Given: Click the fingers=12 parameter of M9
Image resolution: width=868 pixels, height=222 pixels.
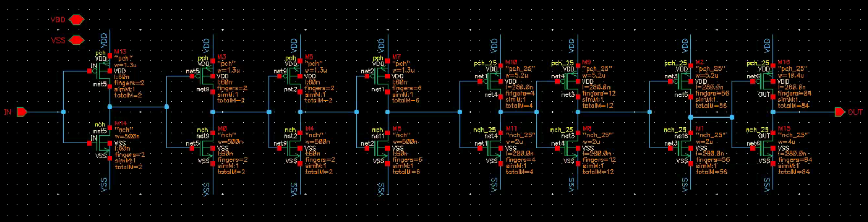Looking at the screenshot, I should coord(599,94).
